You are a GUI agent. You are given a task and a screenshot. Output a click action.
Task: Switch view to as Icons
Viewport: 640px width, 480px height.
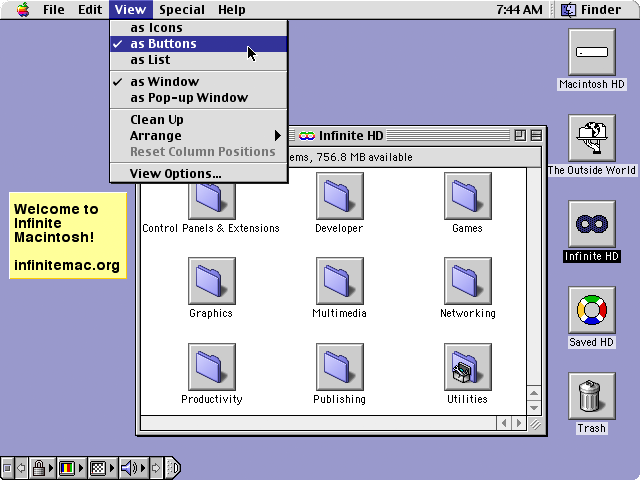(156, 28)
